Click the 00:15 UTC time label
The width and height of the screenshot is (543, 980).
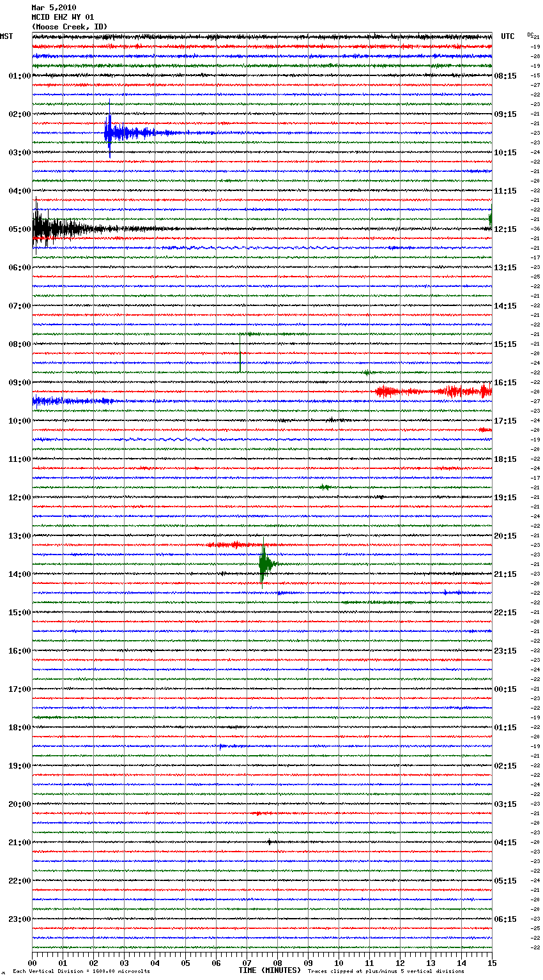click(505, 689)
